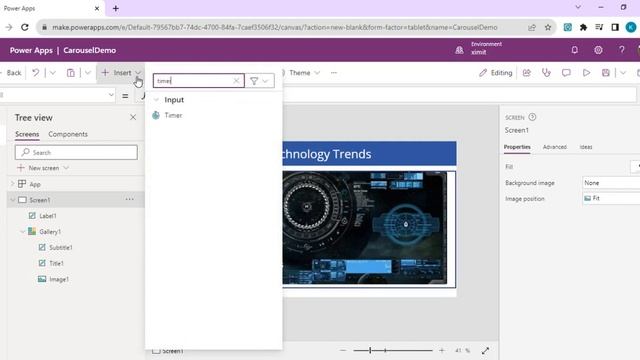Bookmark this page with the star icon
Viewport: 640px width, 360px height.
(x=548, y=27)
